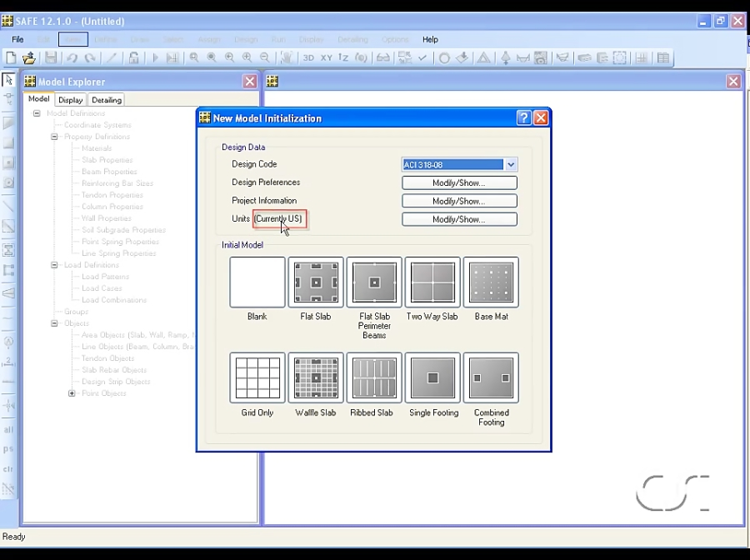Select the Run Analysis icon
Image resolution: width=750 pixels, height=560 pixels.
pos(156,57)
